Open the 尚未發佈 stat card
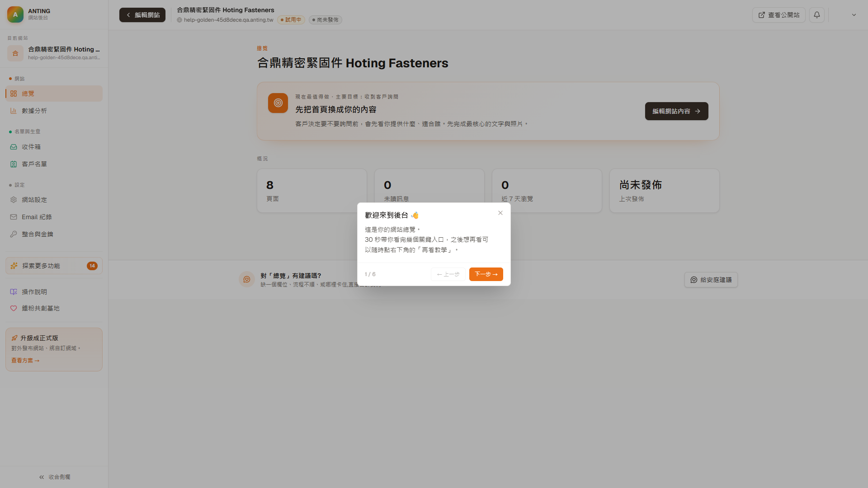Viewport: 868px width, 488px height. 665,191
